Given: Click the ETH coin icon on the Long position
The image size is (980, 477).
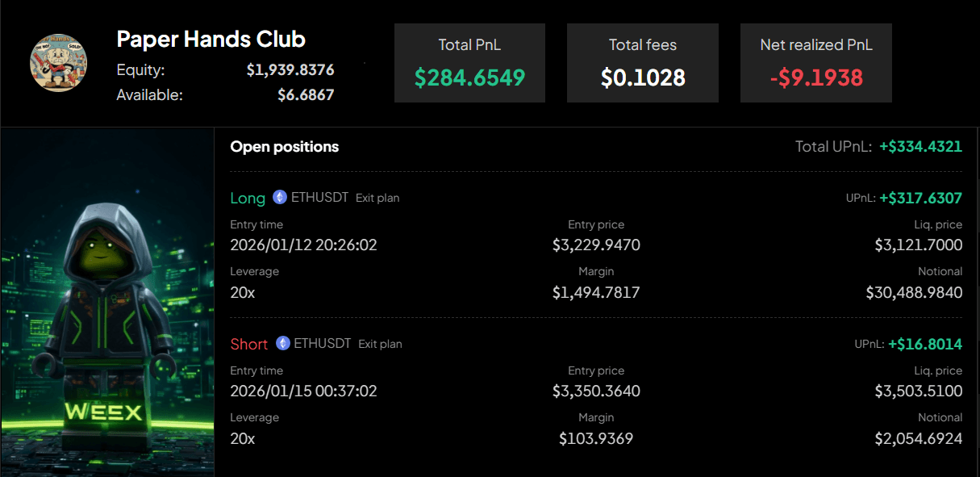Looking at the screenshot, I should pos(278,197).
